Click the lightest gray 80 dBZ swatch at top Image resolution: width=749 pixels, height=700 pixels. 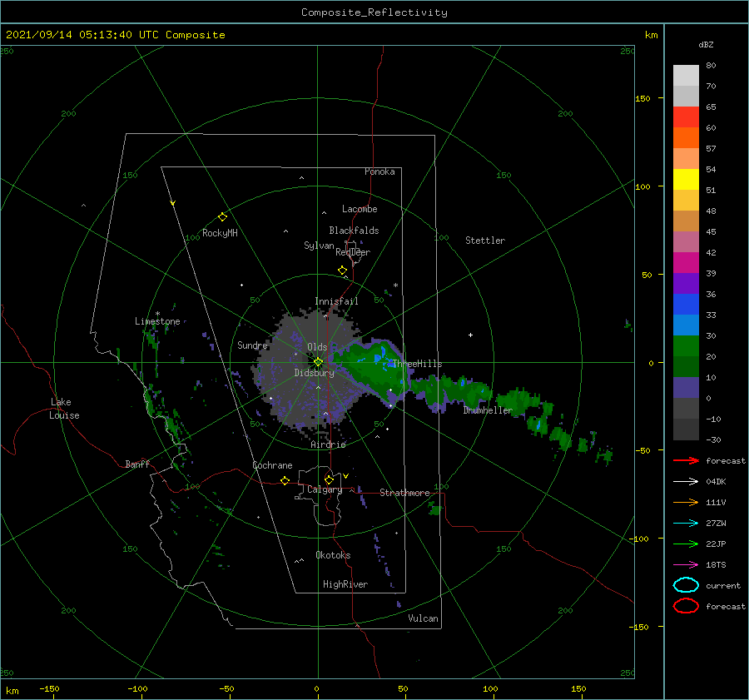(686, 76)
